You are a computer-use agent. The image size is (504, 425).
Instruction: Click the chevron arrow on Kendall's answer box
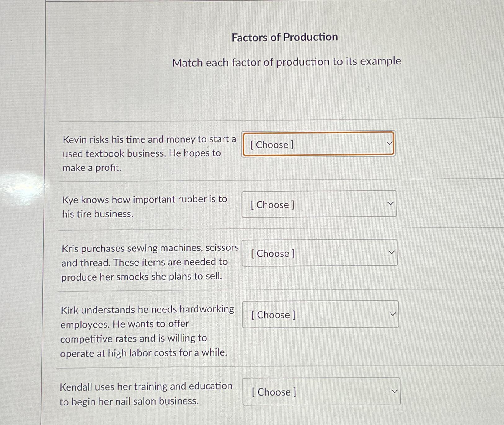click(x=394, y=391)
